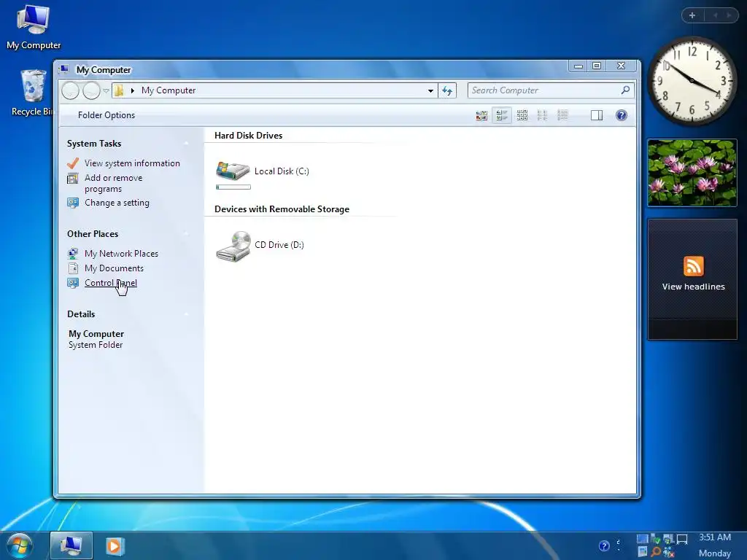Collapse the Details section
The width and height of the screenshot is (747, 560).
pyautogui.click(x=186, y=314)
